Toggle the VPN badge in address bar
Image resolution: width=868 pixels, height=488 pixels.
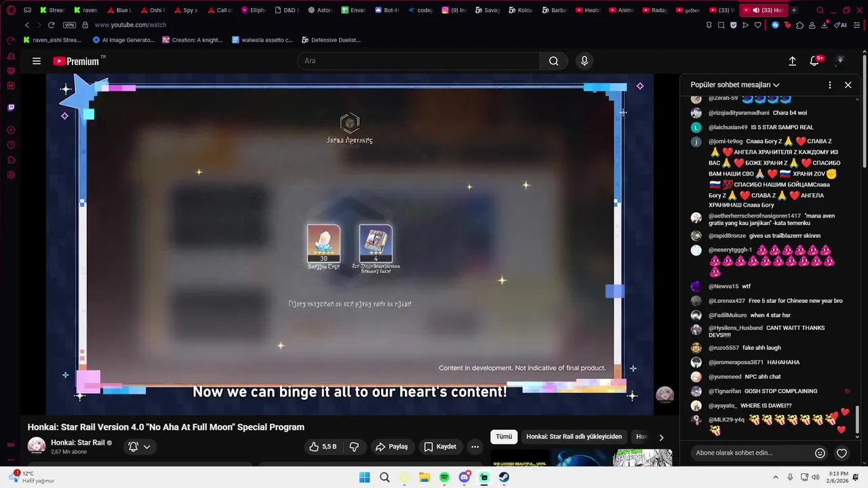click(69, 25)
